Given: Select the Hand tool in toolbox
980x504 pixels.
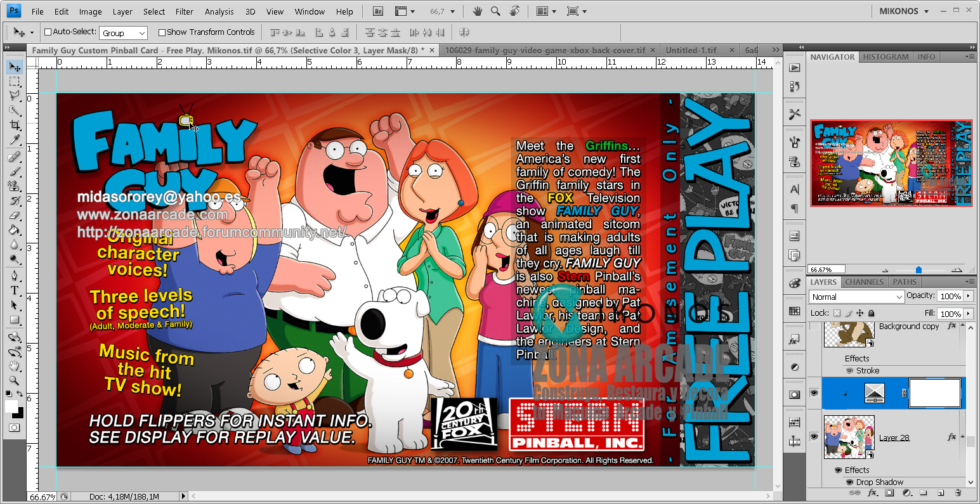Looking at the screenshot, I should [15, 366].
